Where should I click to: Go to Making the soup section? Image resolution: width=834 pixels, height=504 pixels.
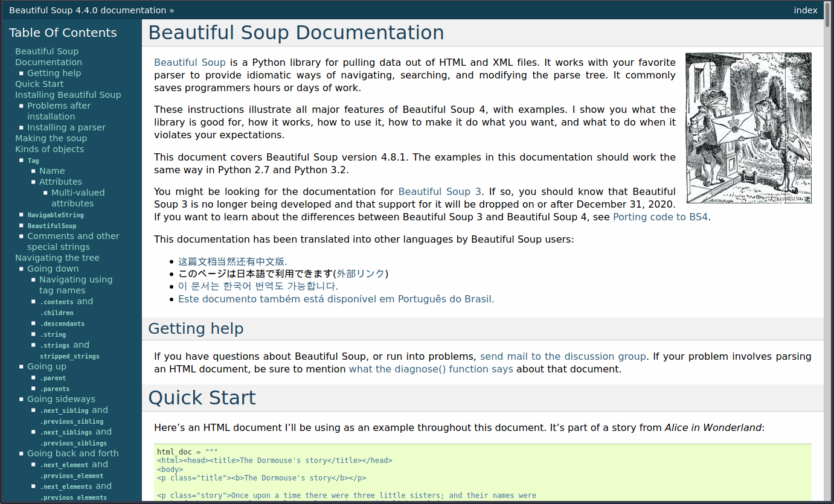pyautogui.click(x=51, y=138)
